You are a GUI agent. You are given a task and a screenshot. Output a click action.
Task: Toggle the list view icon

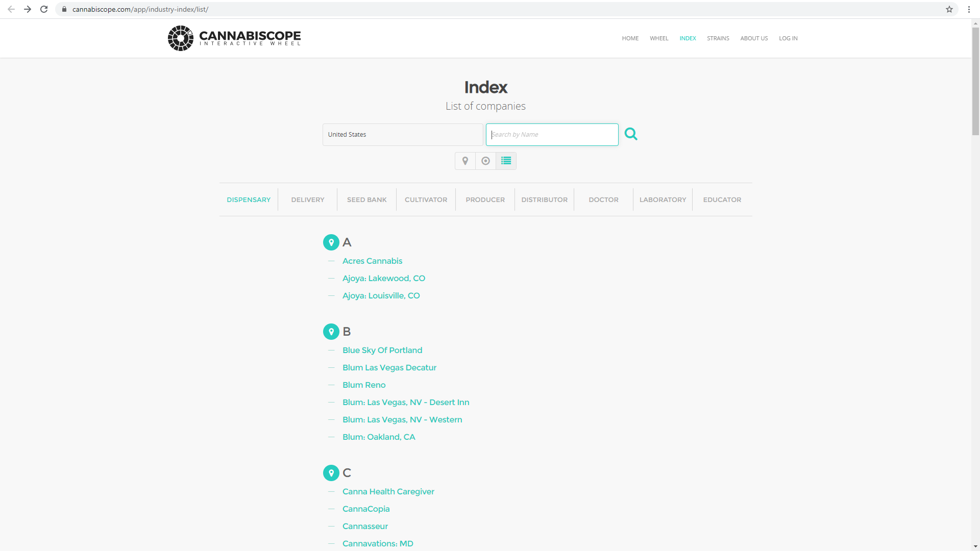[x=506, y=161]
